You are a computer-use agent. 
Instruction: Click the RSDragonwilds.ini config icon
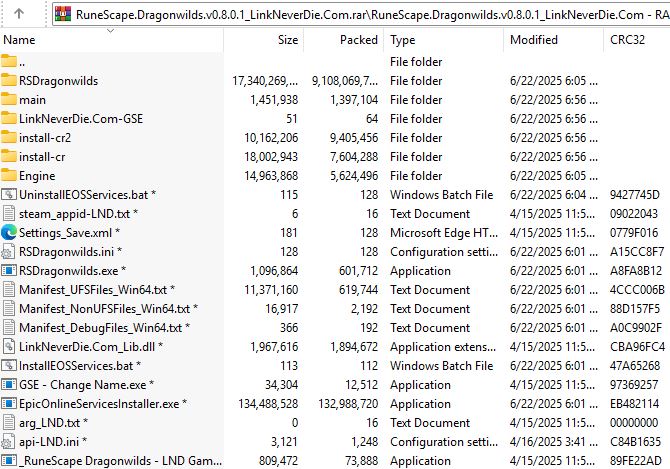pyautogui.click(x=9, y=252)
